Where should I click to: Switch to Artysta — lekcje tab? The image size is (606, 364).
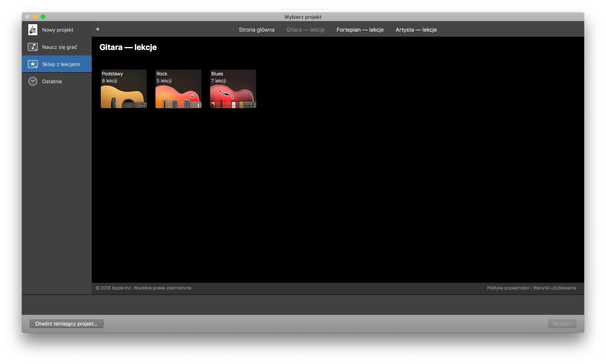coord(416,30)
